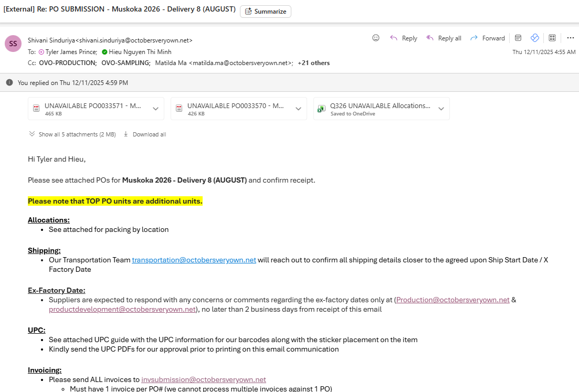
Task: Expand dropdown for PO0033570 PDF attachment
Action: tap(298, 109)
